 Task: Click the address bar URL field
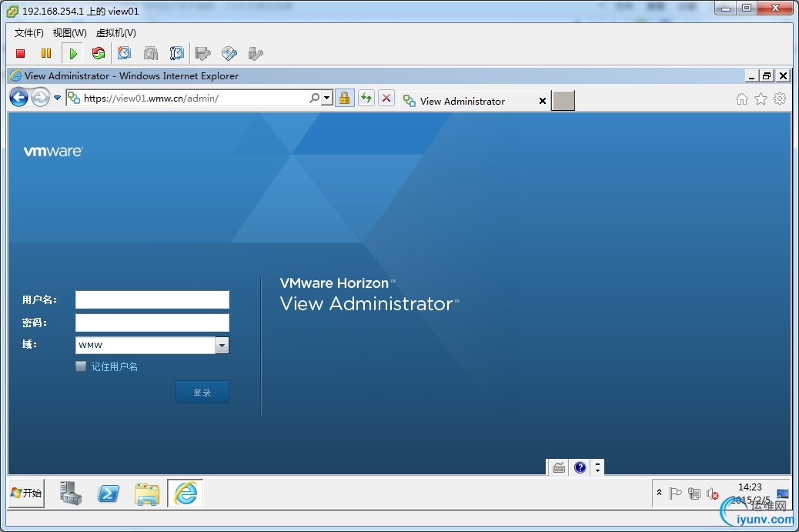click(x=196, y=99)
